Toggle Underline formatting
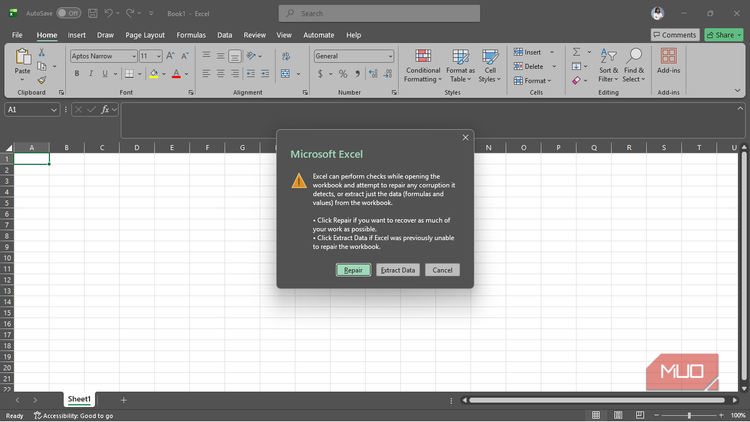Viewport: 750px width, 422px height. point(105,74)
